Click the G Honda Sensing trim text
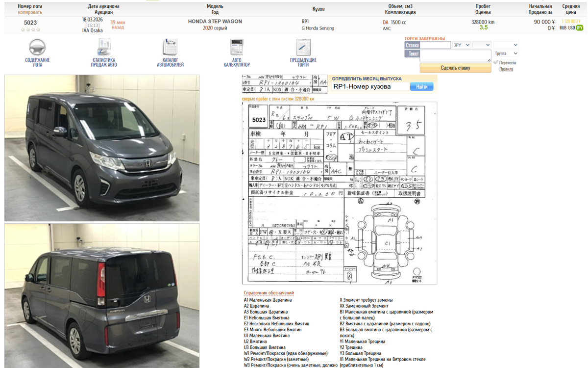Screen dimensions: 588x368 pos(318,28)
